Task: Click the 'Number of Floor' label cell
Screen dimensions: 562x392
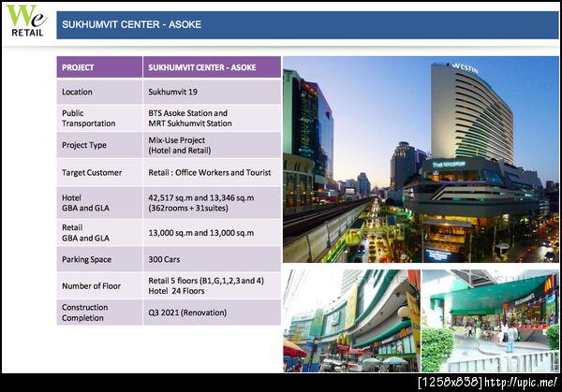Action: click(99, 285)
